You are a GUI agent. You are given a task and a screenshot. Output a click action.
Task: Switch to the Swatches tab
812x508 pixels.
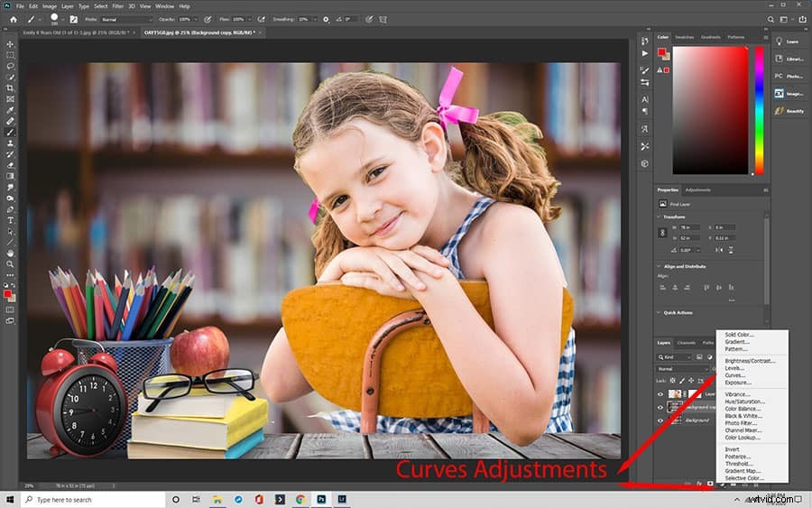tap(684, 37)
